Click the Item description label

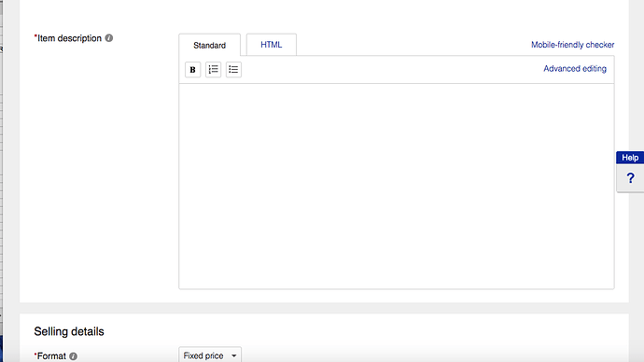[x=68, y=38]
